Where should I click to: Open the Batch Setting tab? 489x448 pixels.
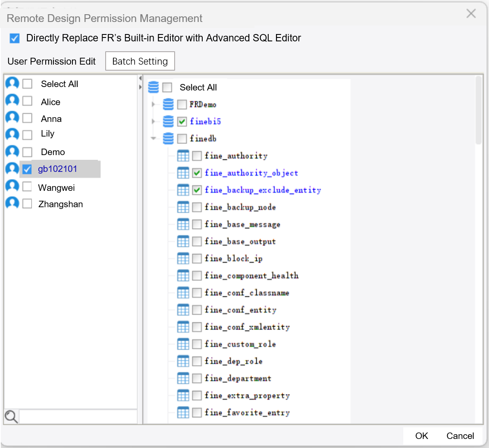click(x=140, y=61)
